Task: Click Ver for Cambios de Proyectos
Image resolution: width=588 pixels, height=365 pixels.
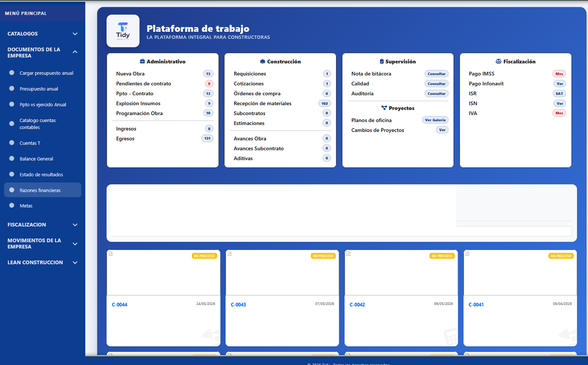Action: tap(442, 130)
